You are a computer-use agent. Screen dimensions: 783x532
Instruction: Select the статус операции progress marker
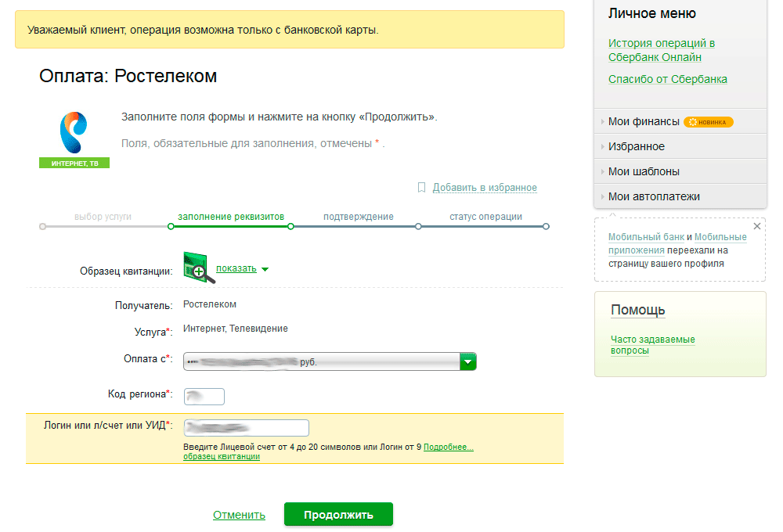(x=546, y=225)
